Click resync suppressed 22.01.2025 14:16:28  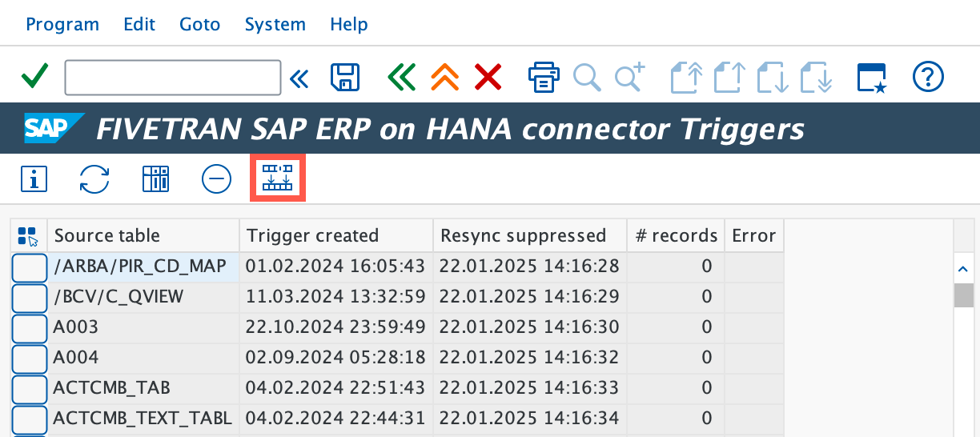(530, 267)
